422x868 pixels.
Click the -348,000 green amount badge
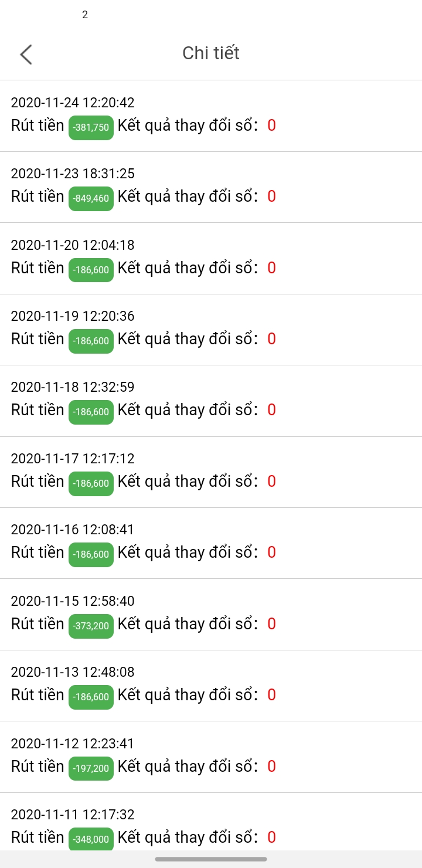tap(91, 839)
